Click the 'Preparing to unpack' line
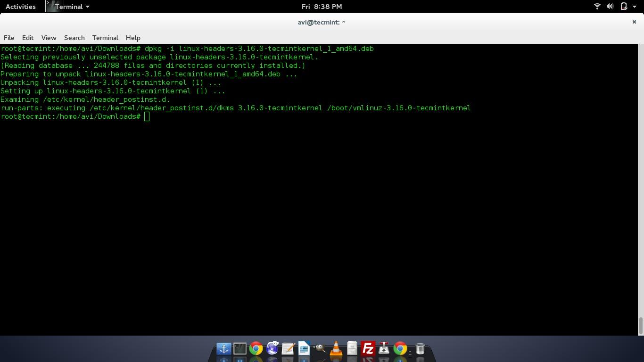 tap(149, 74)
